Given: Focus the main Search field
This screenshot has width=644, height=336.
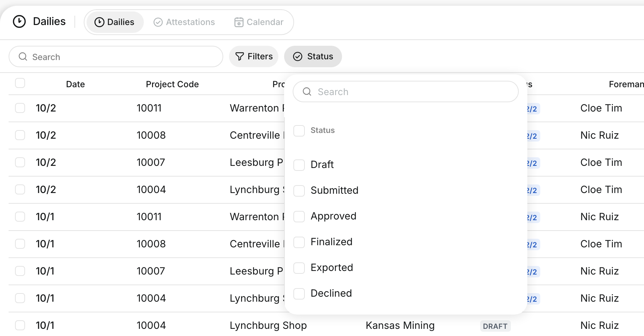Looking at the screenshot, I should (116, 56).
